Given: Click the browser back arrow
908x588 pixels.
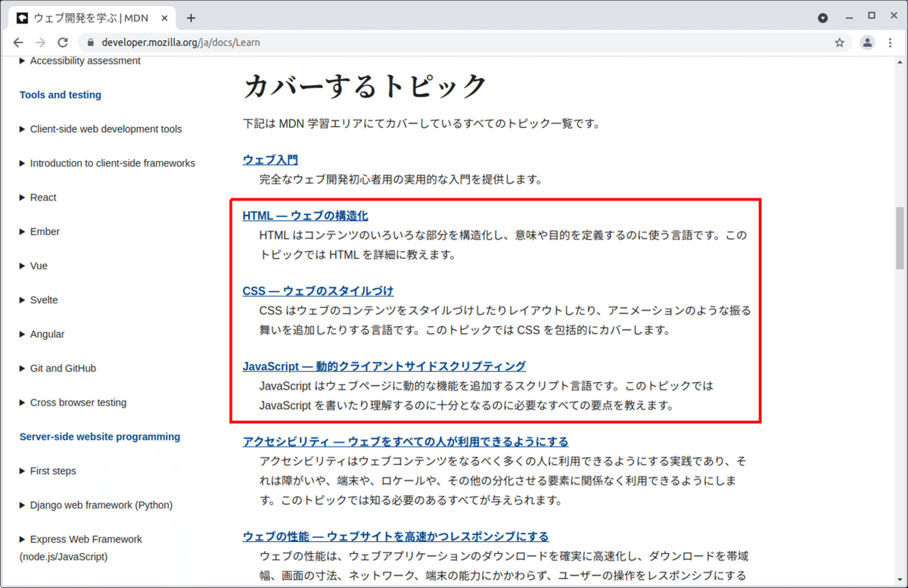Looking at the screenshot, I should 18,42.
